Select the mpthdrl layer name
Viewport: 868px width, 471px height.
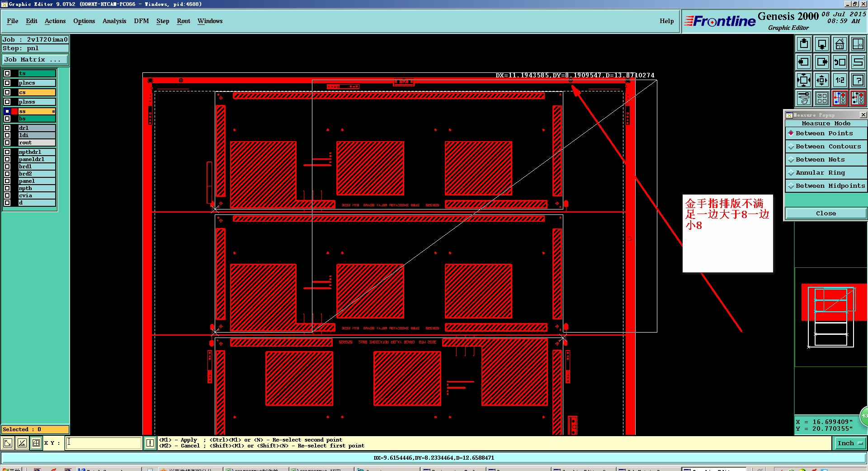pos(37,152)
